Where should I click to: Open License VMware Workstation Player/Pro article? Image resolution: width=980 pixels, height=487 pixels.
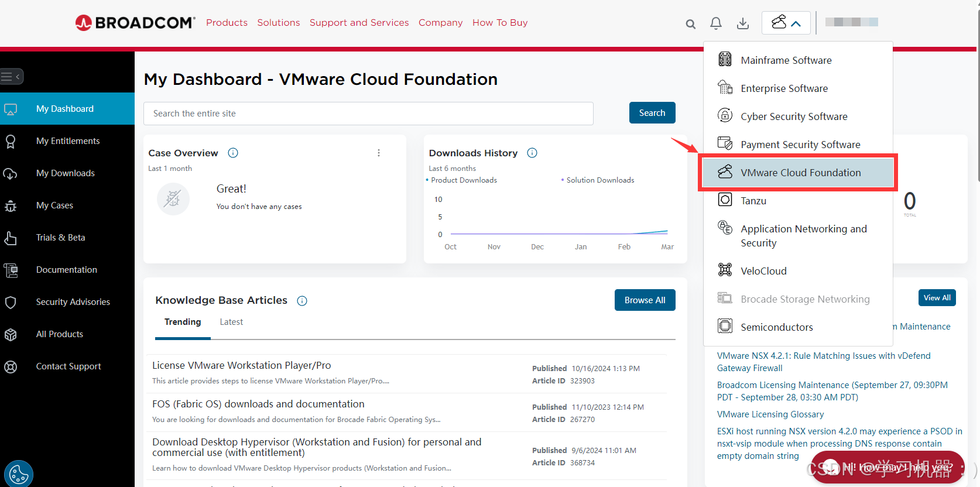click(242, 365)
